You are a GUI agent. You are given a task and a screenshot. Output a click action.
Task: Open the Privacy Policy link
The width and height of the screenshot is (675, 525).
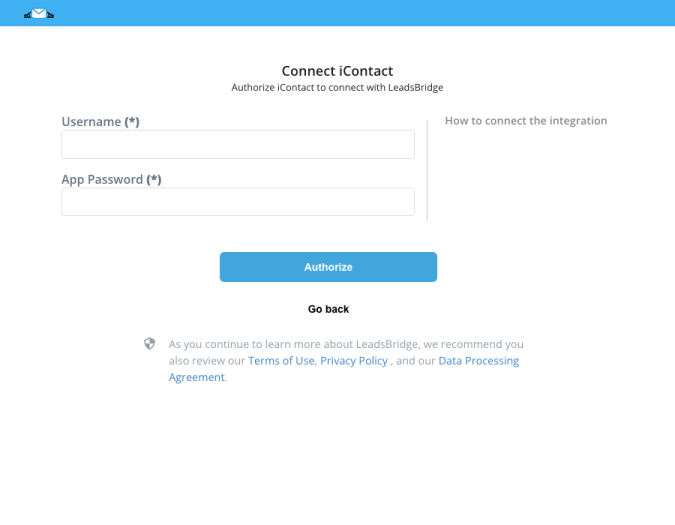[354, 361]
